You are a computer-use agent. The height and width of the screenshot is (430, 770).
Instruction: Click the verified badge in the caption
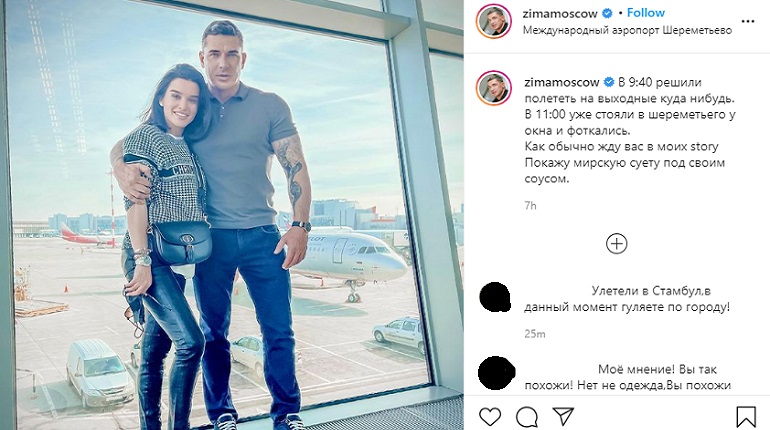[609, 82]
